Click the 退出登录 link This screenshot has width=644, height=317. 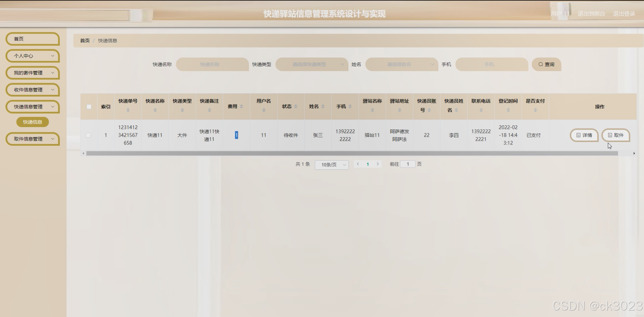[x=624, y=14]
